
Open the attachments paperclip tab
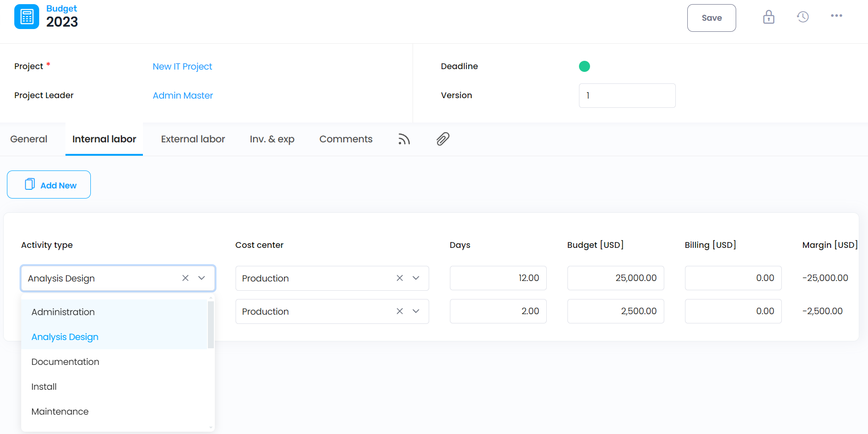pos(443,139)
